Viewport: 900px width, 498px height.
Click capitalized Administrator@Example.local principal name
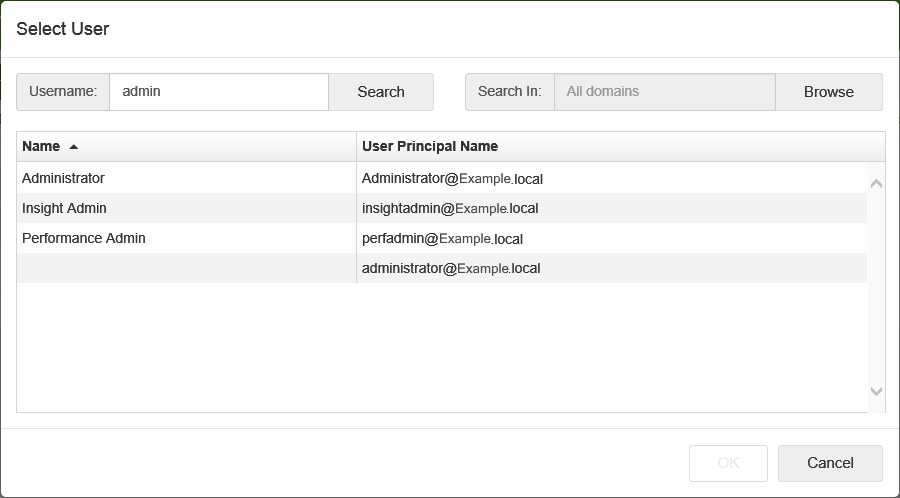(452, 179)
